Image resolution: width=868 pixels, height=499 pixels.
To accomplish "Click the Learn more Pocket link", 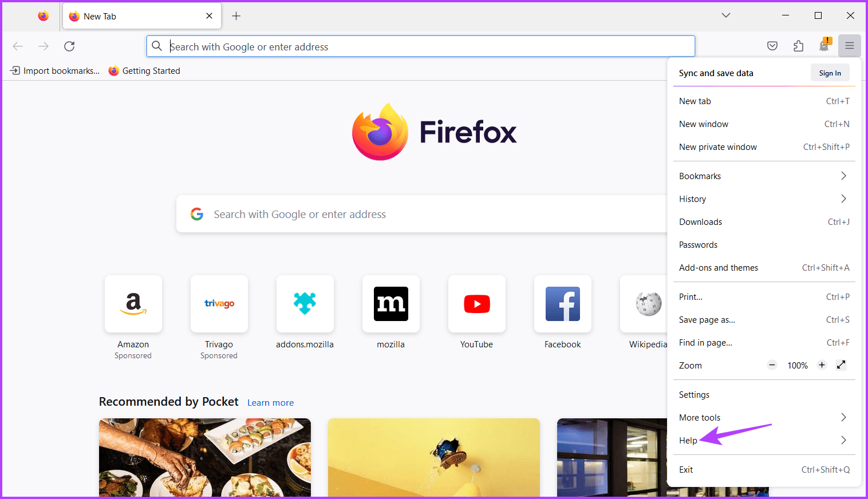I will [270, 403].
